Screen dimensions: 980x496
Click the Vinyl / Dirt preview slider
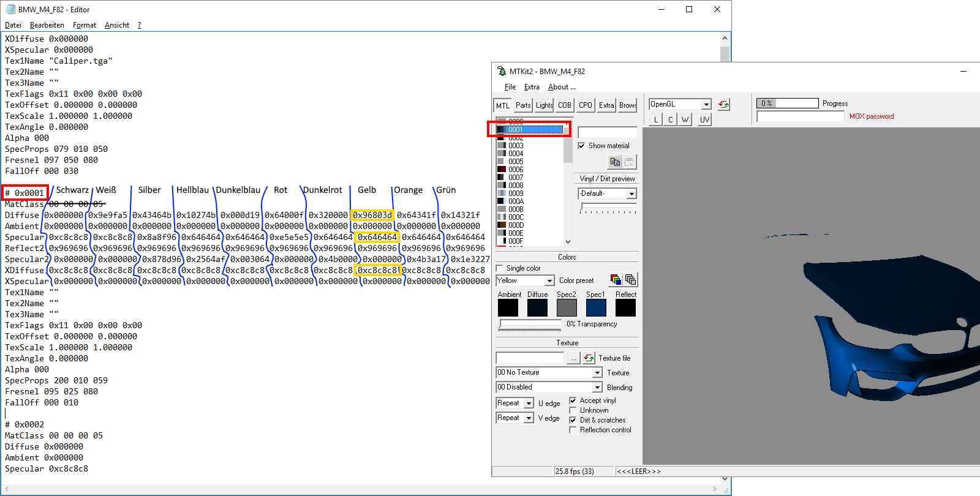click(608, 208)
